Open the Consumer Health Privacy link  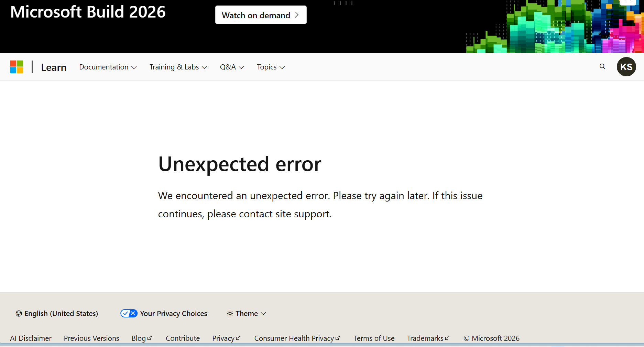(x=297, y=338)
